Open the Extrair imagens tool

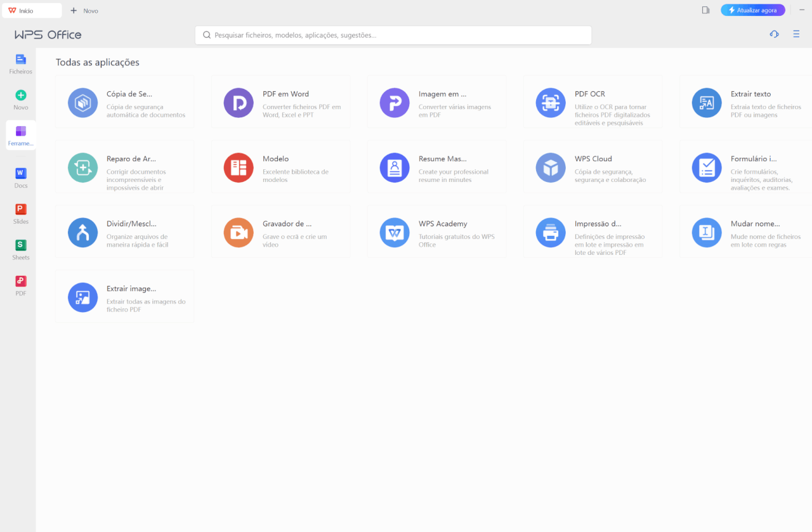[124, 295]
